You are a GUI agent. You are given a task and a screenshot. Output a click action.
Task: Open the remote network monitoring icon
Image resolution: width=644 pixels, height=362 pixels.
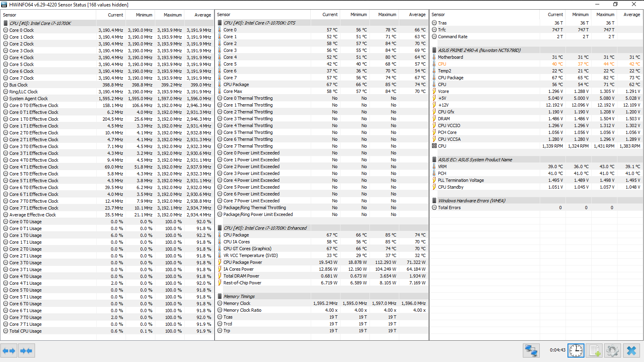point(531,351)
